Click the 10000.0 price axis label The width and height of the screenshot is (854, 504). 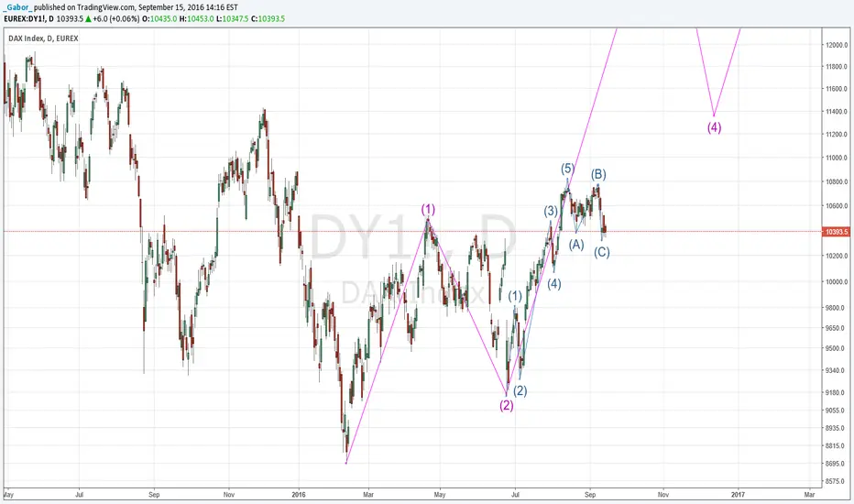[x=837, y=281]
